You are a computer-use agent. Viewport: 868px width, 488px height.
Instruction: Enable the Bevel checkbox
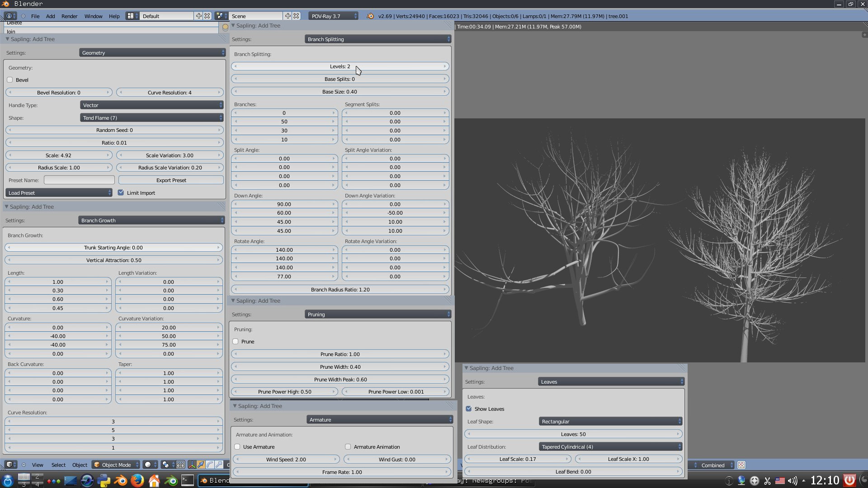pyautogui.click(x=10, y=80)
